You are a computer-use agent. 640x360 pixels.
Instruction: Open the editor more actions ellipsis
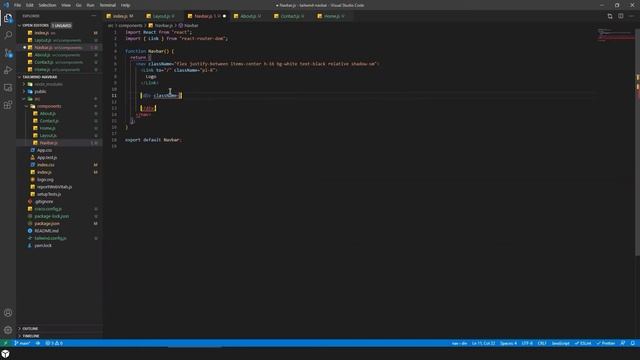(x=631, y=16)
